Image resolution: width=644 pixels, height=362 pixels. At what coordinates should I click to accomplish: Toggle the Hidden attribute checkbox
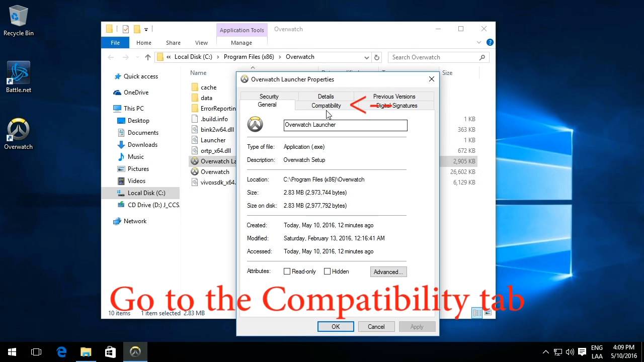click(x=327, y=271)
